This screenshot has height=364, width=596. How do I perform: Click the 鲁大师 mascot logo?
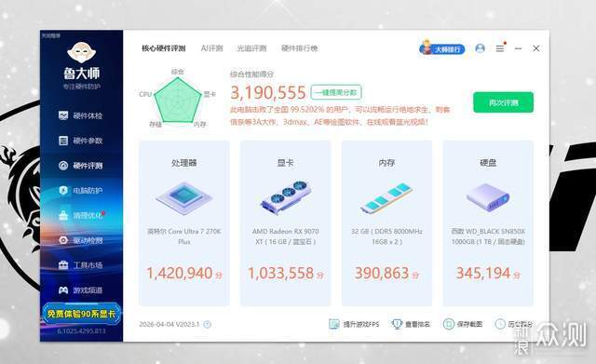81,52
